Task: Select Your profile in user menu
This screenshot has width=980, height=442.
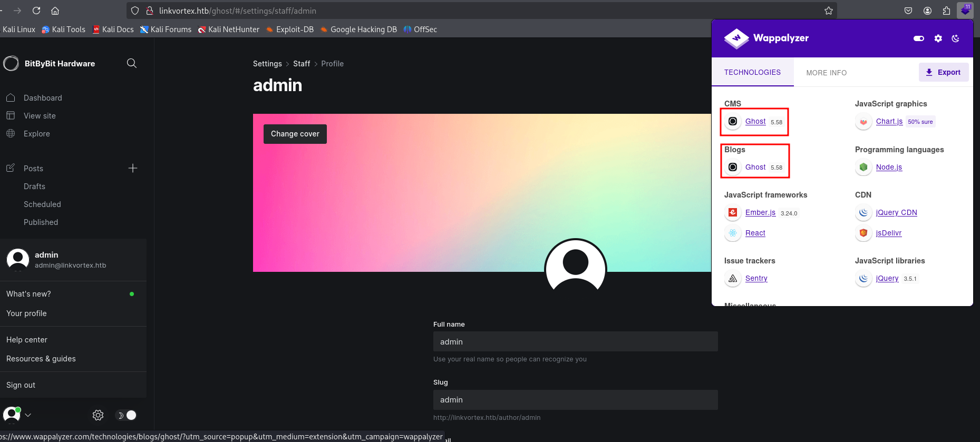Action: pyautogui.click(x=26, y=313)
